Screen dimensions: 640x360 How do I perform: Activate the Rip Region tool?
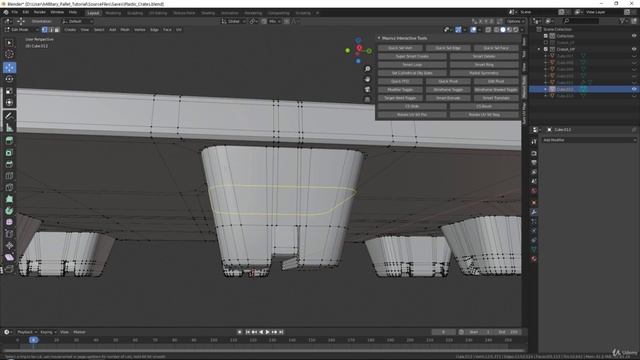[x=9, y=269]
